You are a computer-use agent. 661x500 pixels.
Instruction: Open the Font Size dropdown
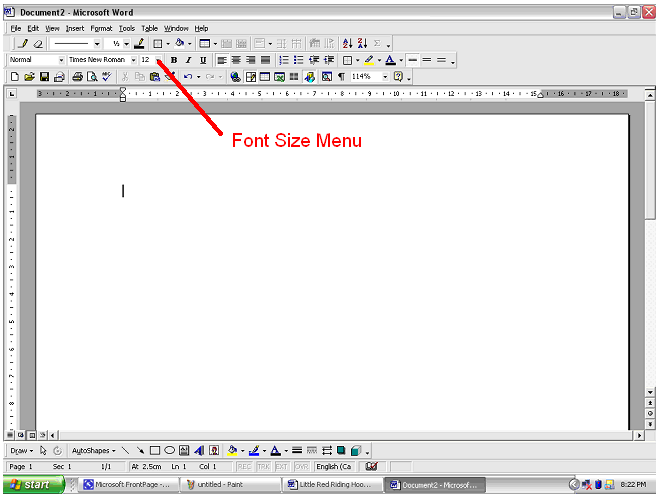point(161,61)
